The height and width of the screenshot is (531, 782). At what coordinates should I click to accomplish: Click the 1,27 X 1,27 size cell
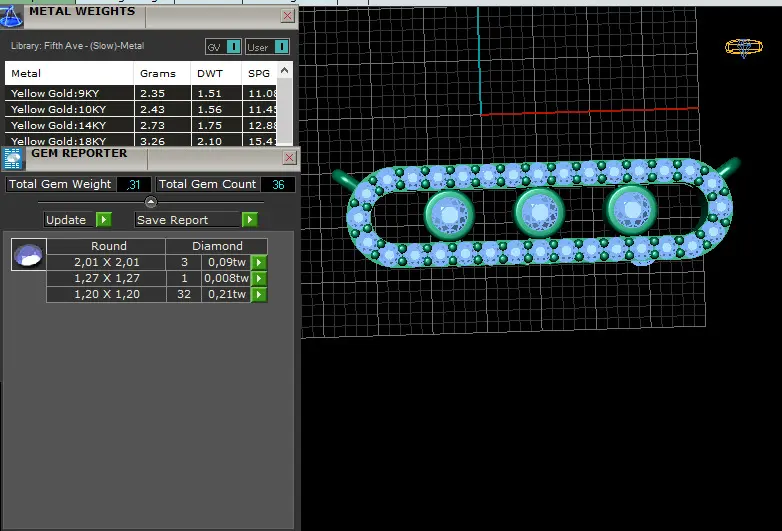point(106,278)
